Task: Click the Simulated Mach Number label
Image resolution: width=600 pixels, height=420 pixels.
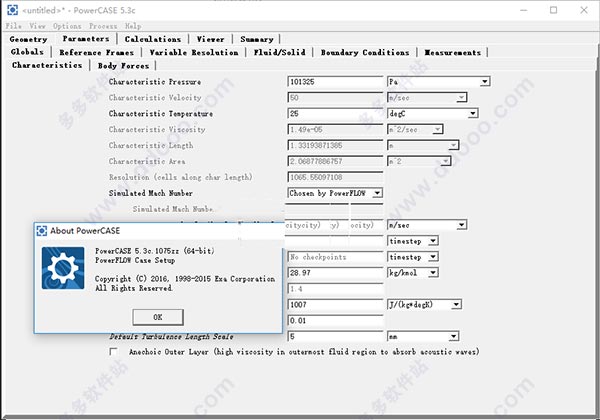Action: (x=151, y=193)
